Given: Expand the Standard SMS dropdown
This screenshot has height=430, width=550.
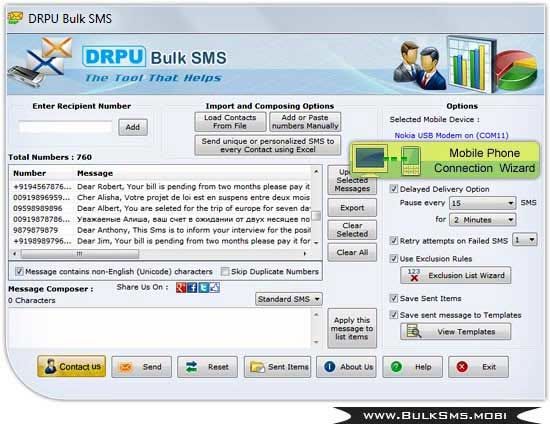Looking at the screenshot, I should tap(289, 299).
